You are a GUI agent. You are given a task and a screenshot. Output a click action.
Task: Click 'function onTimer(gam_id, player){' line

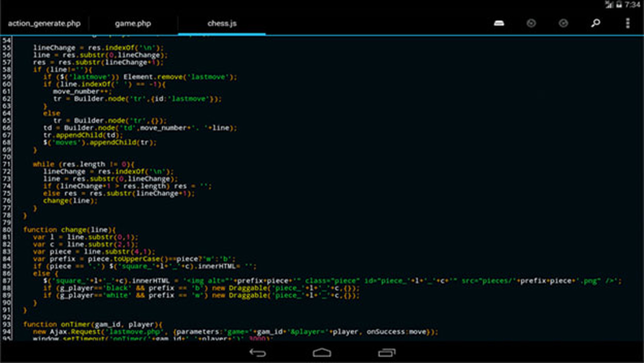pyautogui.click(x=93, y=324)
